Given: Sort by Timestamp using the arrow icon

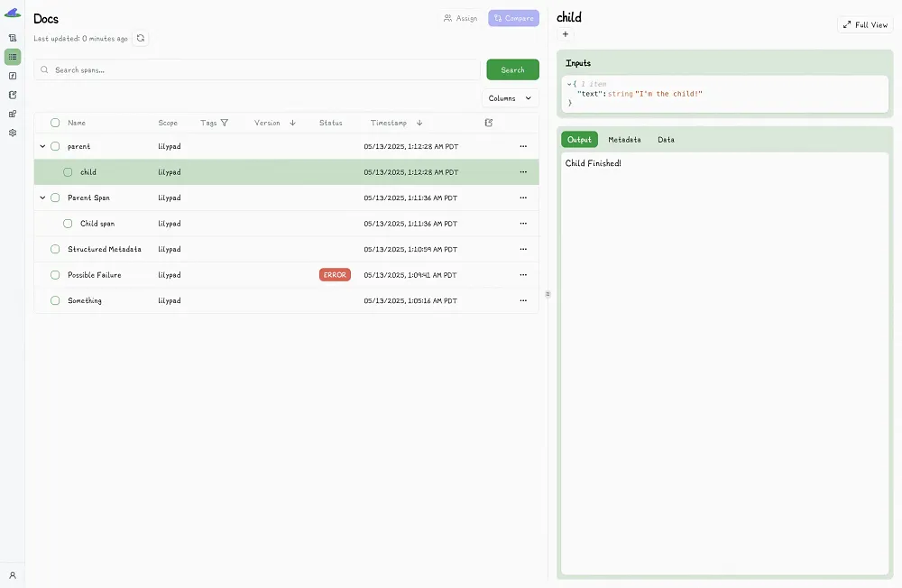Looking at the screenshot, I should pos(419,123).
